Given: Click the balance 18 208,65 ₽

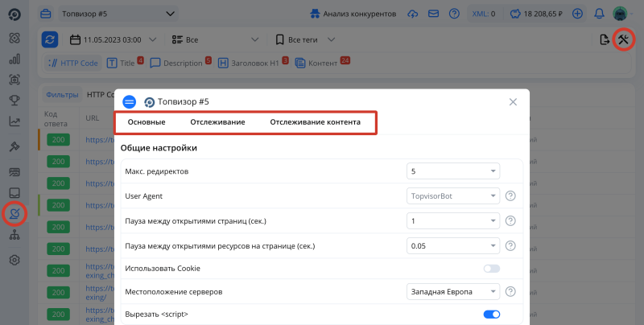Looking at the screenshot, I should 536,14.
